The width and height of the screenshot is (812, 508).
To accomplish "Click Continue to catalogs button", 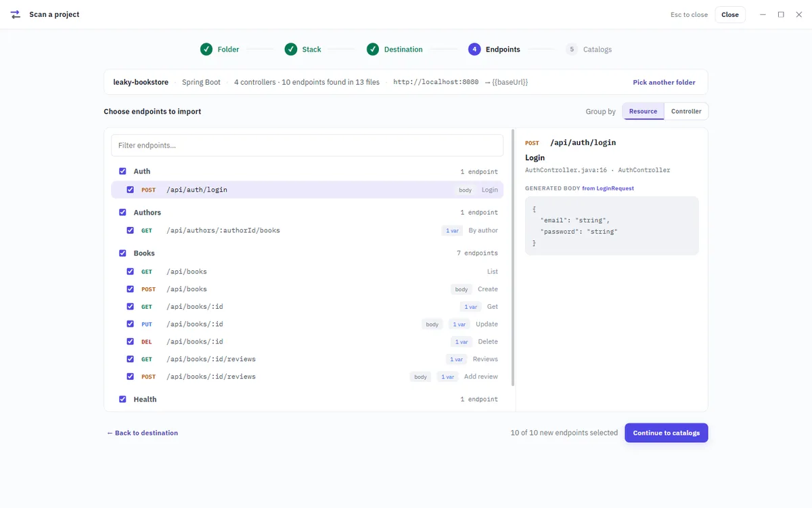I will click(x=667, y=433).
